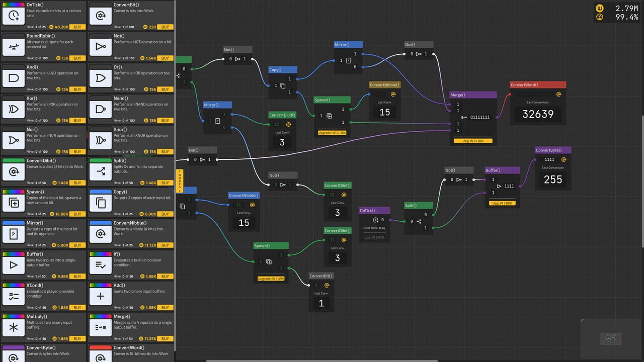The image size is (644, 362).
Task: Select the Copy node icon in the sidebar
Action: click(x=100, y=202)
